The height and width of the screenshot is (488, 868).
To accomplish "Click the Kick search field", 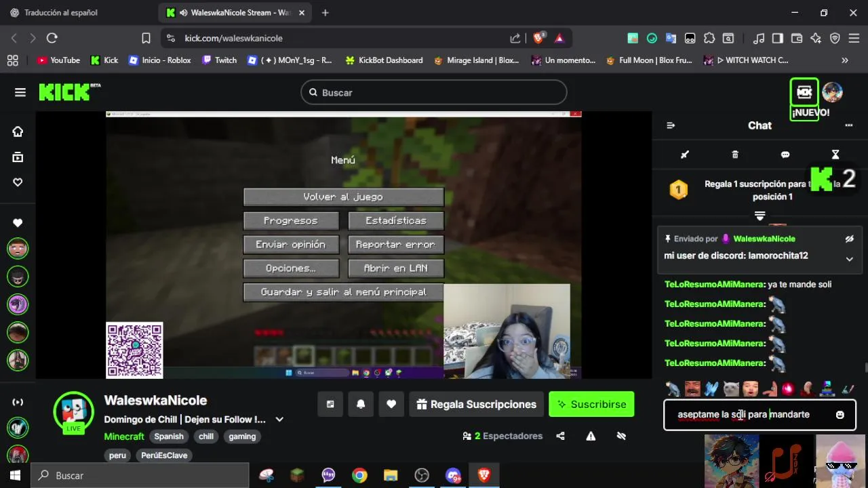I will 434,93.
